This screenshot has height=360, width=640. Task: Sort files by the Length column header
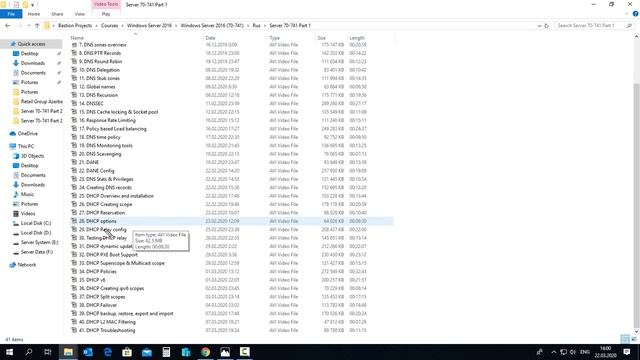pos(357,38)
